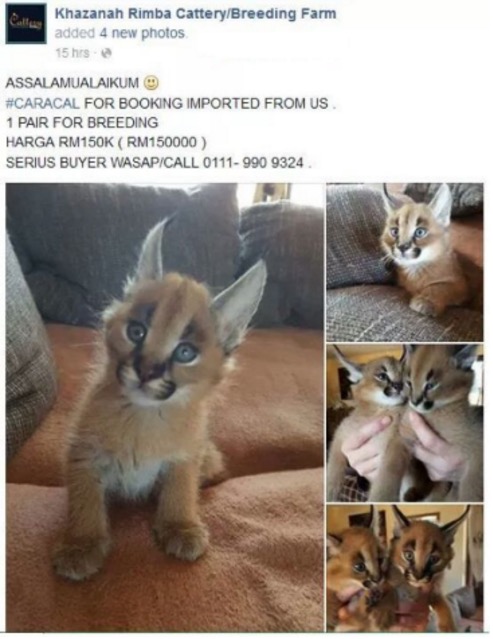Open the middle-right photo of two held kittens

(x=405, y=423)
